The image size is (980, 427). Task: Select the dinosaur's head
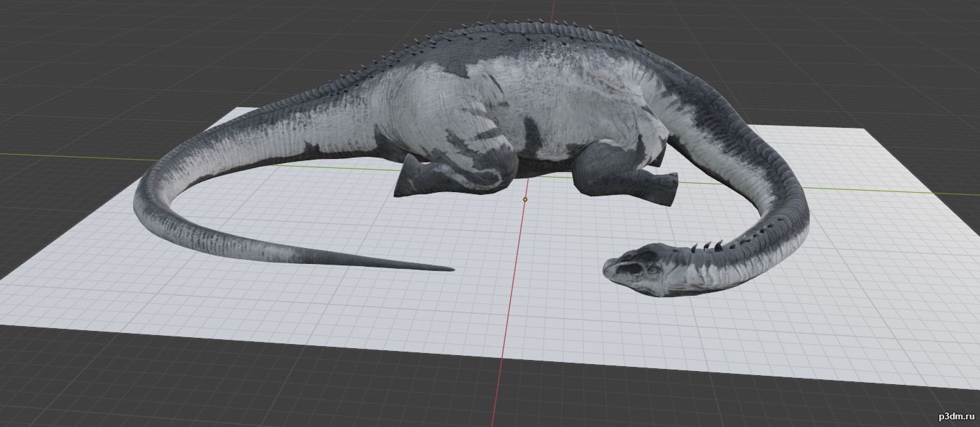tap(639, 269)
